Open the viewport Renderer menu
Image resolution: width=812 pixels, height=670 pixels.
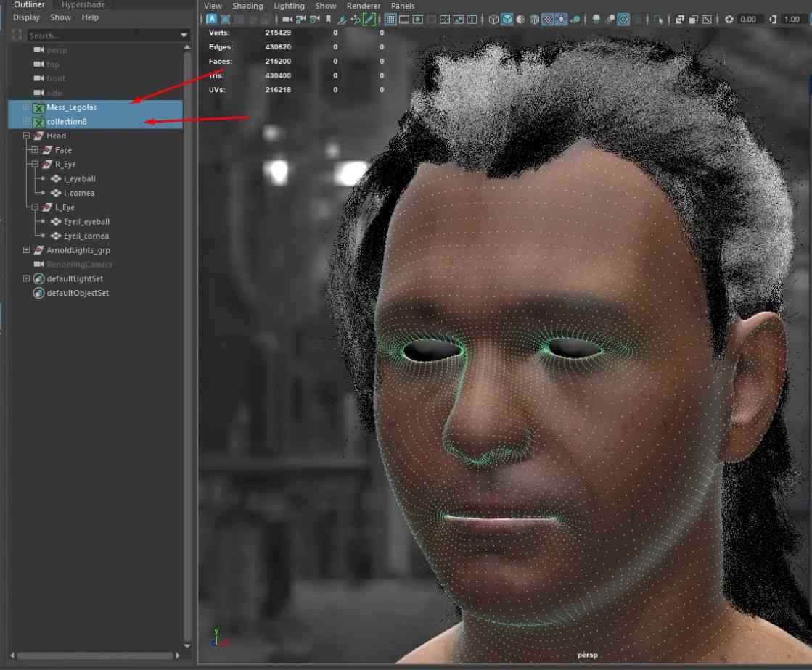364,6
